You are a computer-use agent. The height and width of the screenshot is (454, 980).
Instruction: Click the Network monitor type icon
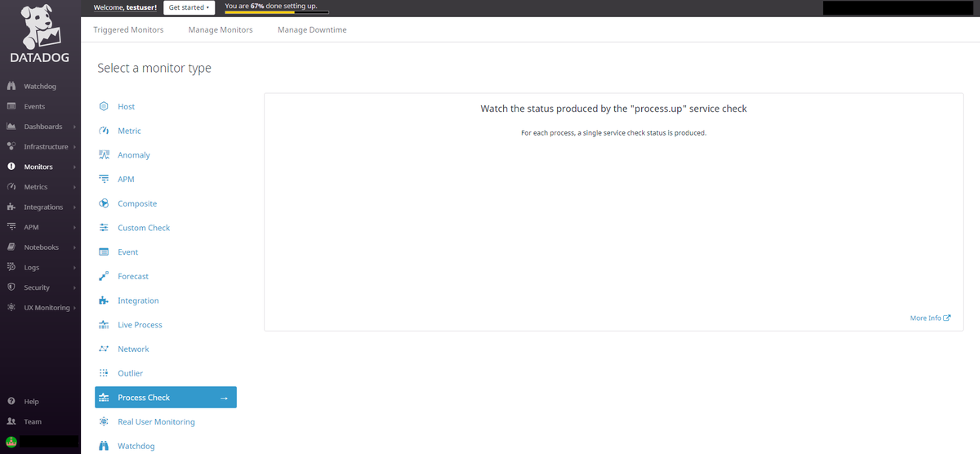[104, 349]
